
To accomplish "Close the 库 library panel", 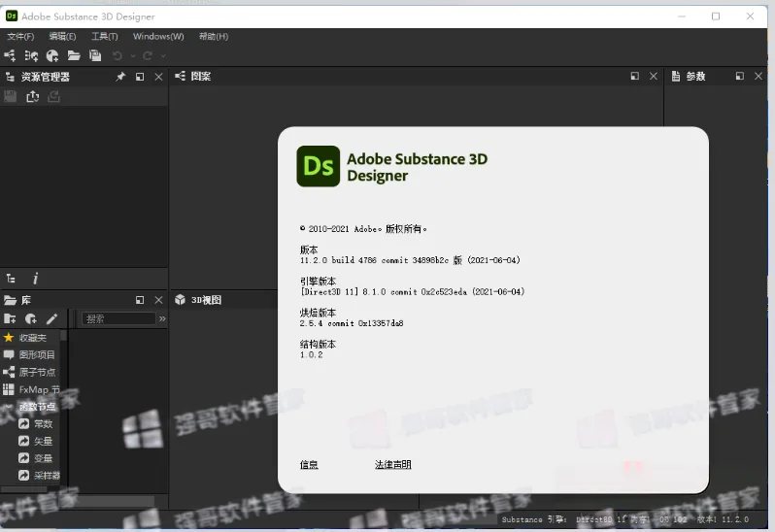I will coord(158,300).
